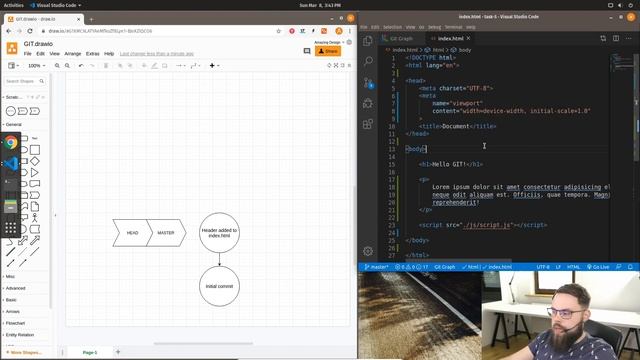Collapse the General shapes section
This screenshot has width=640, height=360.
pyautogui.click(x=13, y=124)
